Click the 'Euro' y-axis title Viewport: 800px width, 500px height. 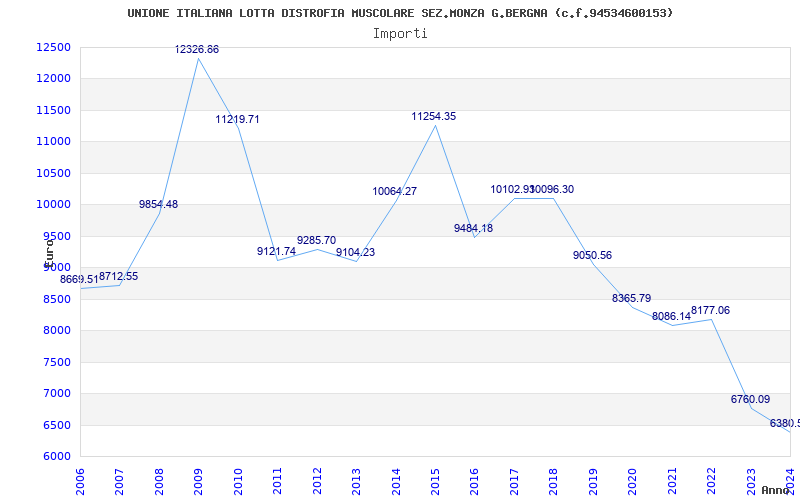pyautogui.click(x=49, y=253)
